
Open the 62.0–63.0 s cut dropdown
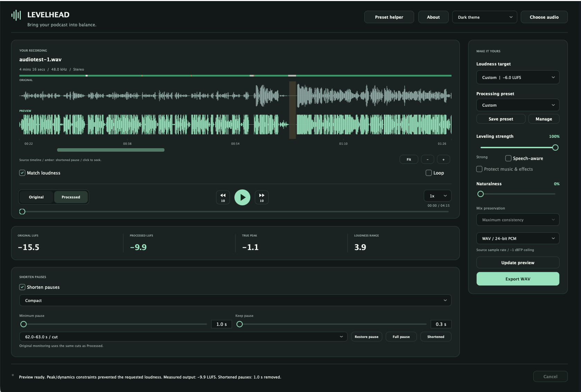click(x=184, y=337)
